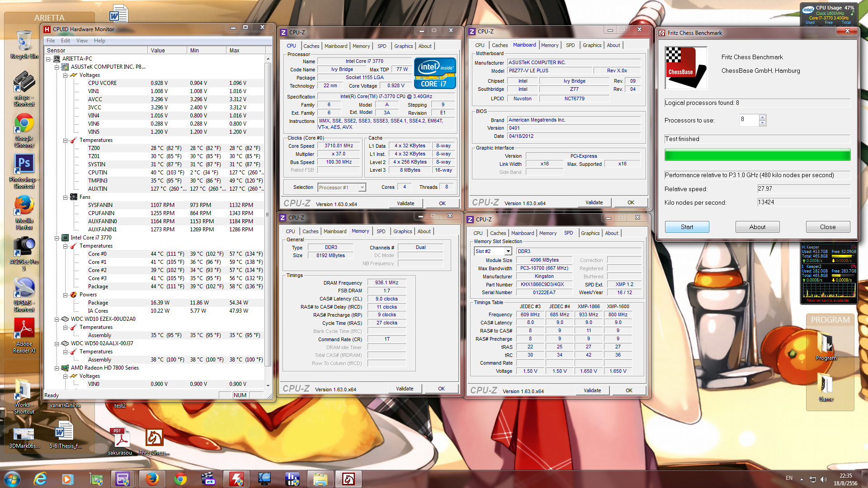Click the green benchmark progress bar

[757, 155]
